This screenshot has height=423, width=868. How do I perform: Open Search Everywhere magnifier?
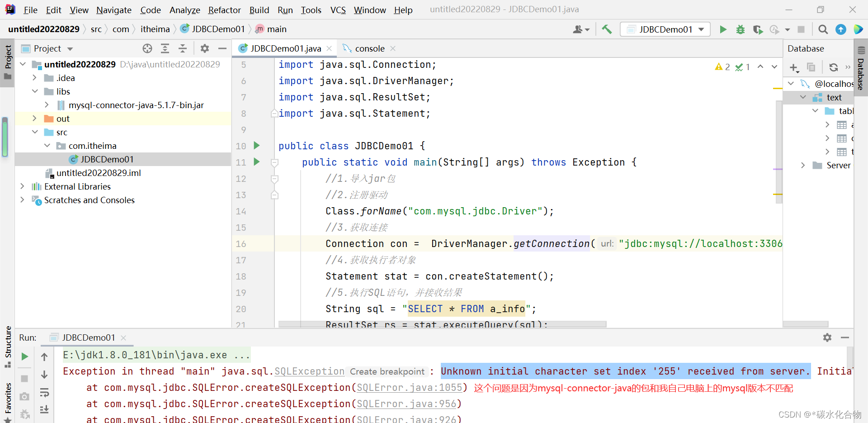[x=823, y=29]
